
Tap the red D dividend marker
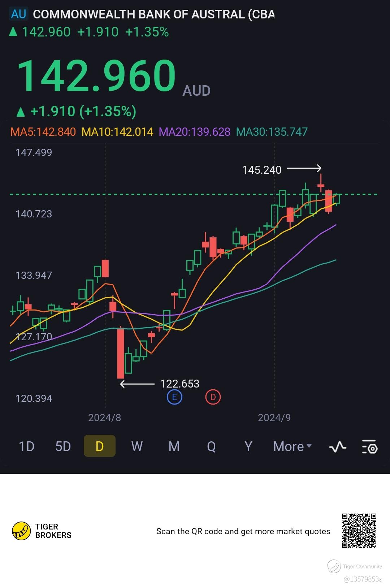[x=213, y=397]
